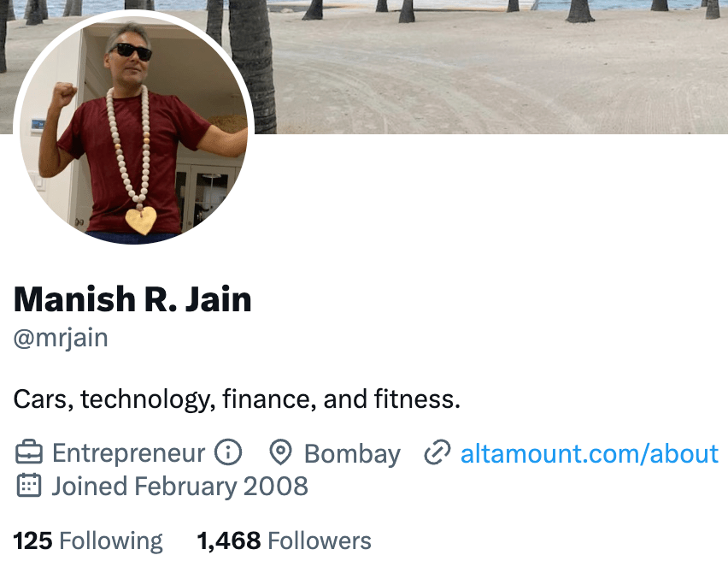The image size is (728, 561).
Task: Click the Bombay location text
Action: coord(352,454)
